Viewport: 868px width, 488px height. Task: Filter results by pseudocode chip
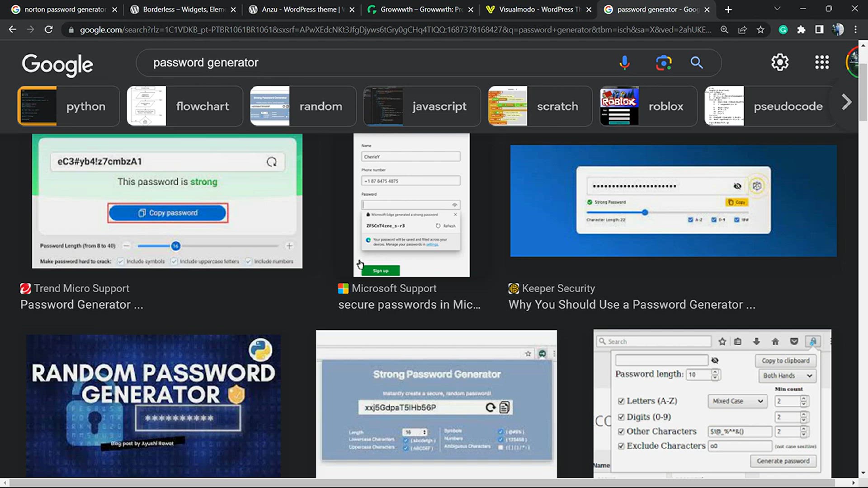click(769, 106)
